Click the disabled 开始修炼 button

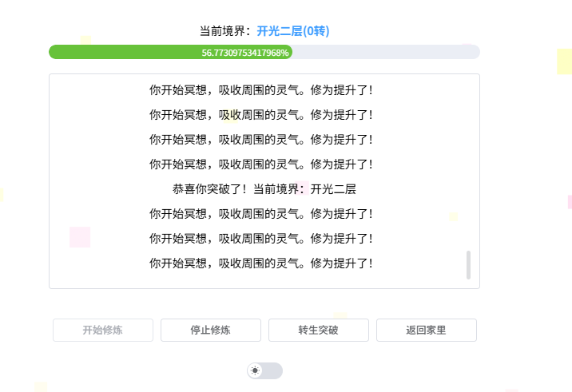pos(102,330)
